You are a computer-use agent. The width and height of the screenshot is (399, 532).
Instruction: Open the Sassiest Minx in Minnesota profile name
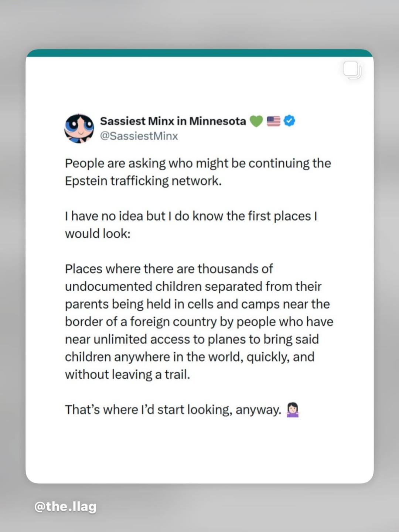173,121
